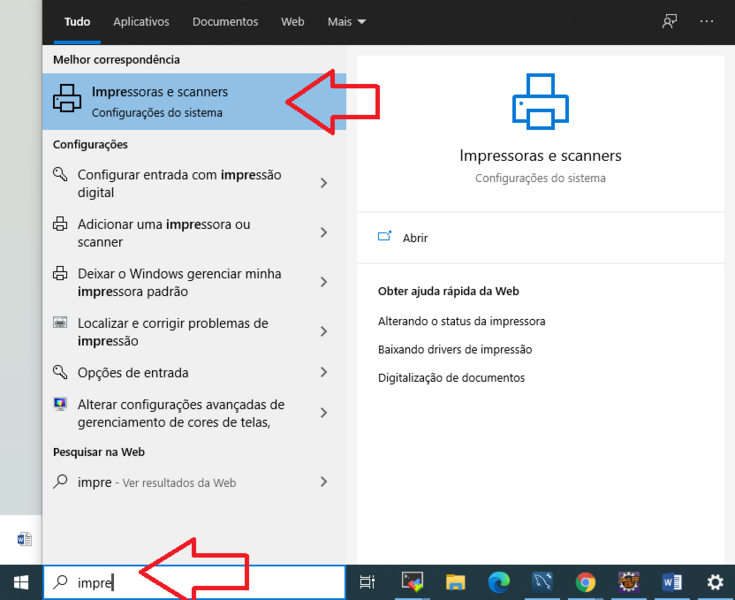Click the Word document icon on desktop
The height and width of the screenshot is (600, 735).
(x=24, y=539)
